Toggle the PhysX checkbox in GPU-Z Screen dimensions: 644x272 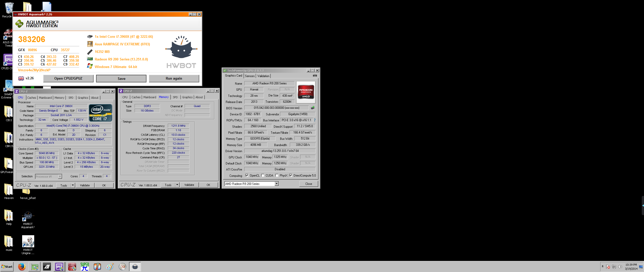click(277, 176)
